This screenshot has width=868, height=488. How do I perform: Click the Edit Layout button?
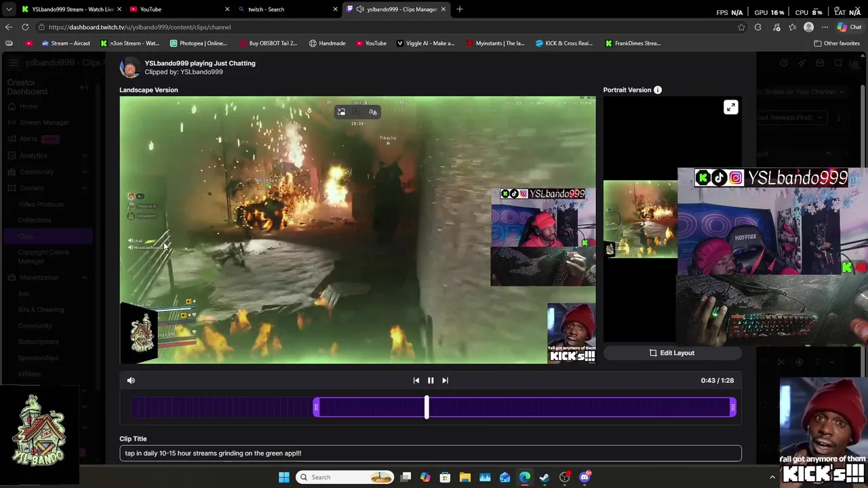coord(672,352)
